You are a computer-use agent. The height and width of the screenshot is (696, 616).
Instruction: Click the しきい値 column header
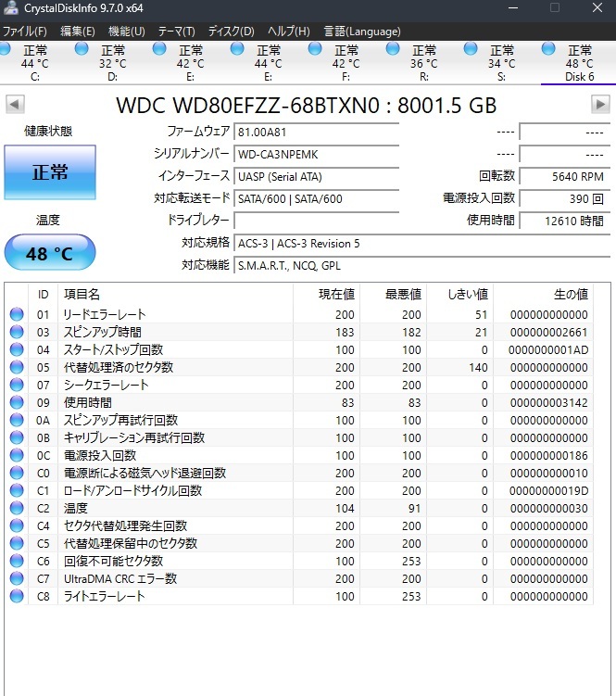pyautogui.click(x=459, y=294)
